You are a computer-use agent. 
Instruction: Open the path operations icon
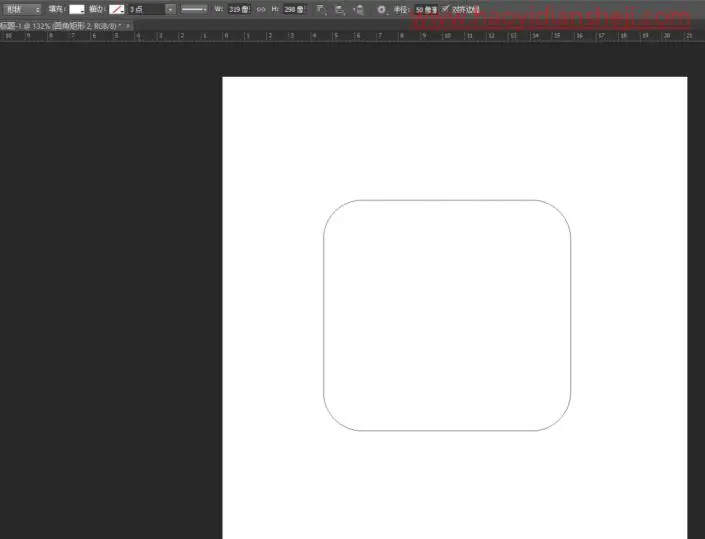pos(321,9)
